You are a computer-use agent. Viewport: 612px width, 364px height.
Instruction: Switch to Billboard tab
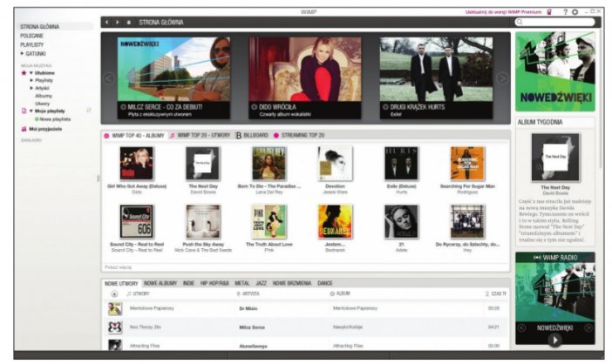[x=252, y=135]
